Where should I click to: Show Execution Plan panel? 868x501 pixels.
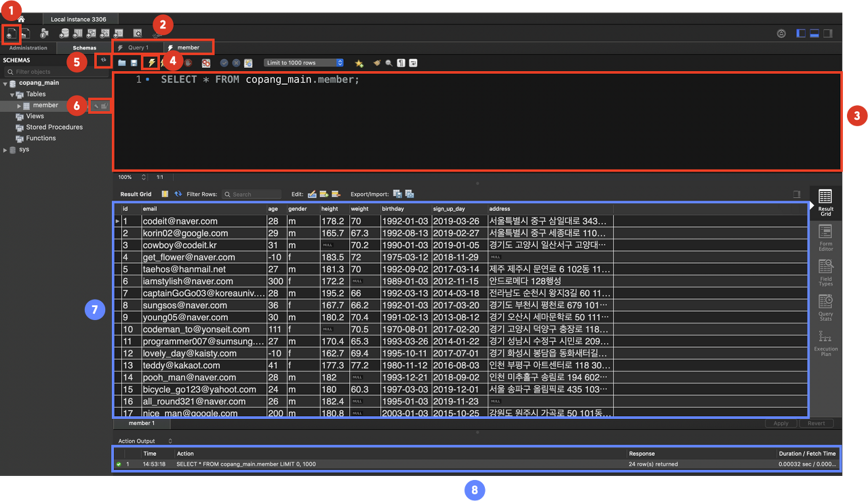825,344
